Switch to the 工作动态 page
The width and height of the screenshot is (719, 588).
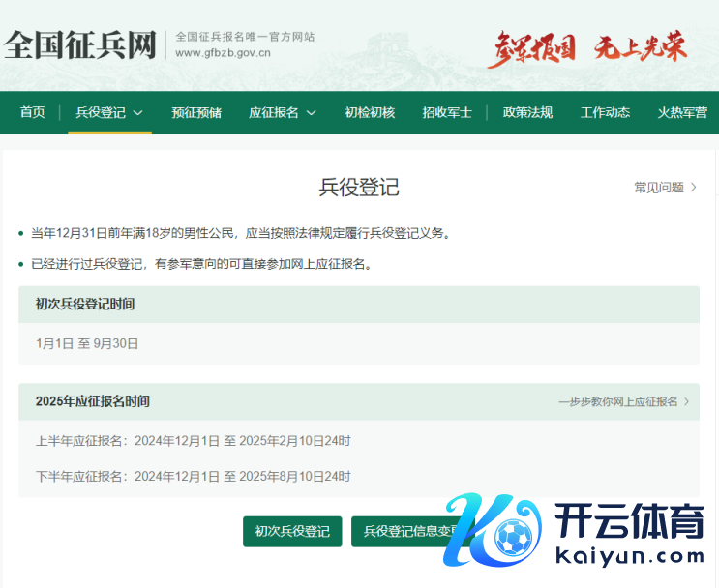(x=605, y=112)
